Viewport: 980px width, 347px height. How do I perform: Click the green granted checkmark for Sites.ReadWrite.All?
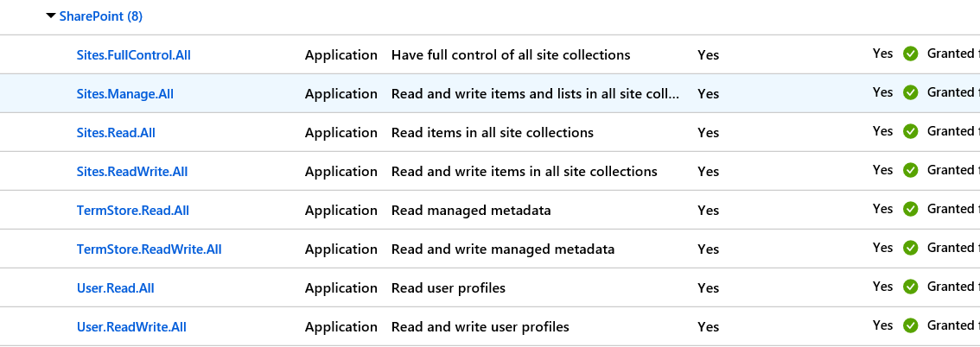(911, 170)
